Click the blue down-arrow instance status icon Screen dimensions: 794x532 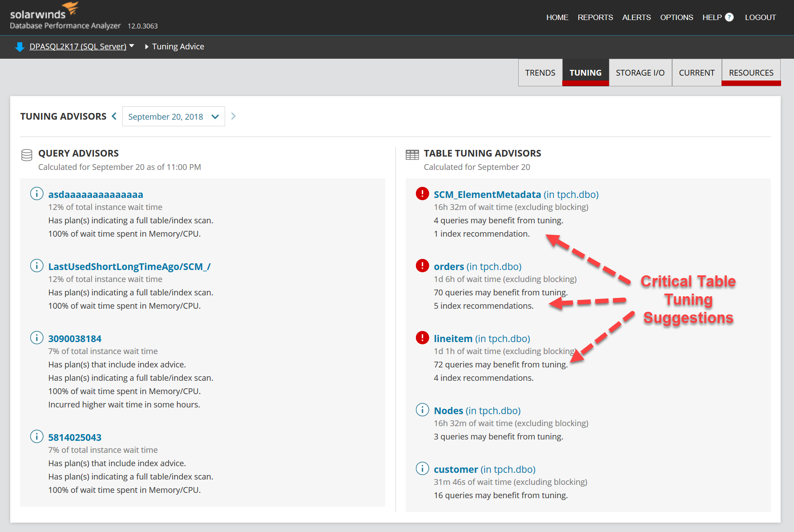[20, 47]
